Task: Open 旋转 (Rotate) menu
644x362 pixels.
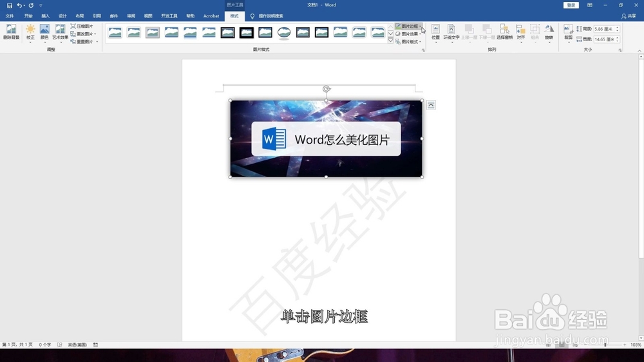Action: pos(549,32)
